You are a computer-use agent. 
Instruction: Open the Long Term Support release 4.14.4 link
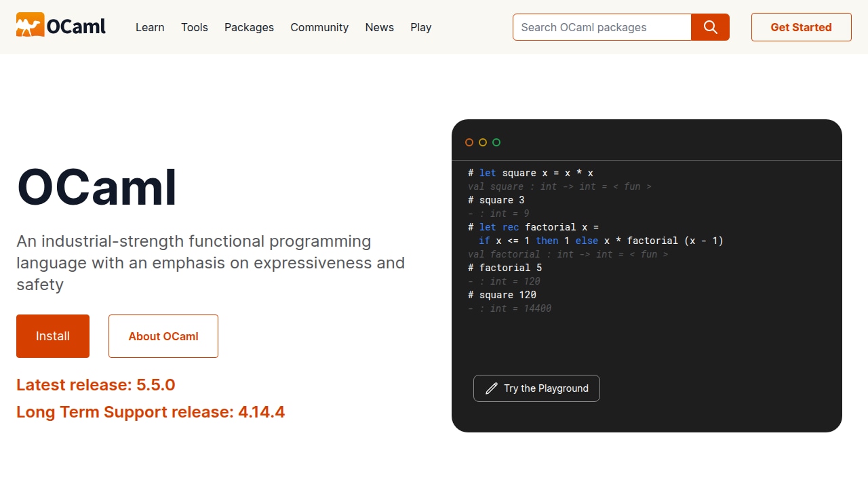click(151, 412)
